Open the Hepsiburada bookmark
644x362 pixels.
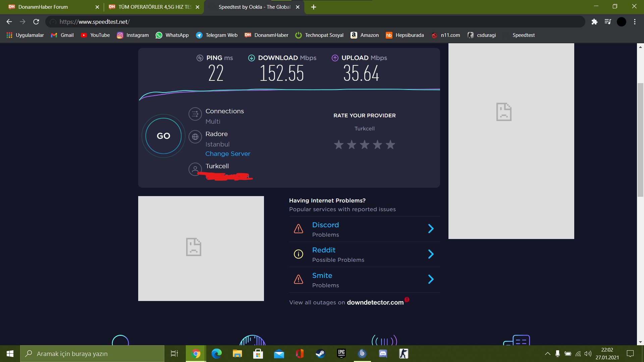tap(405, 35)
